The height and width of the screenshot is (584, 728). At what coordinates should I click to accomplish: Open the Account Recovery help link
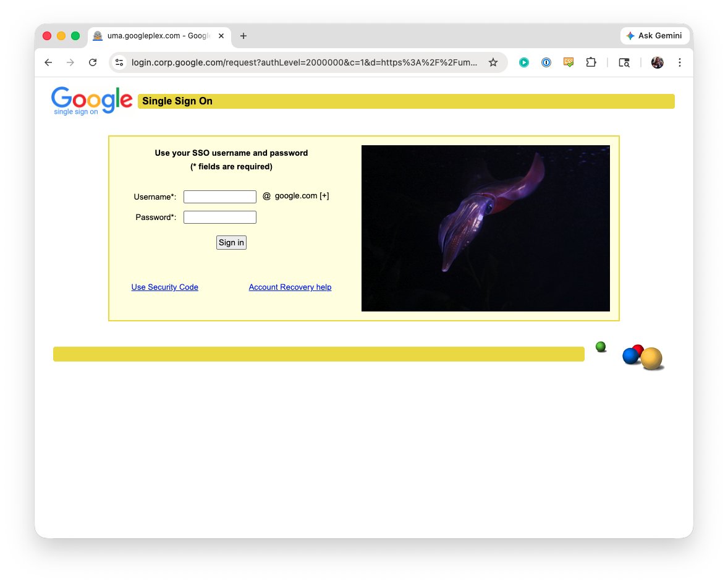290,287
